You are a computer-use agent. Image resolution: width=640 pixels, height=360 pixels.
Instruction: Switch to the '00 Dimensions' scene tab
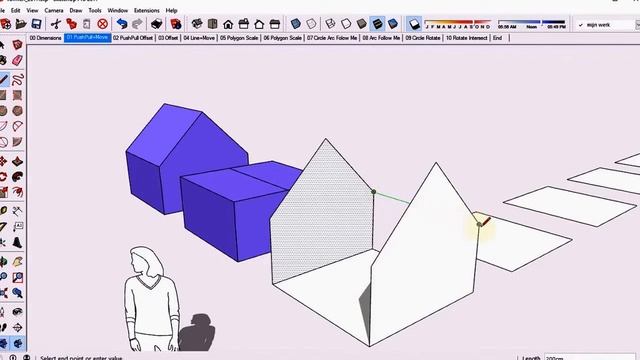pos(45,38)
